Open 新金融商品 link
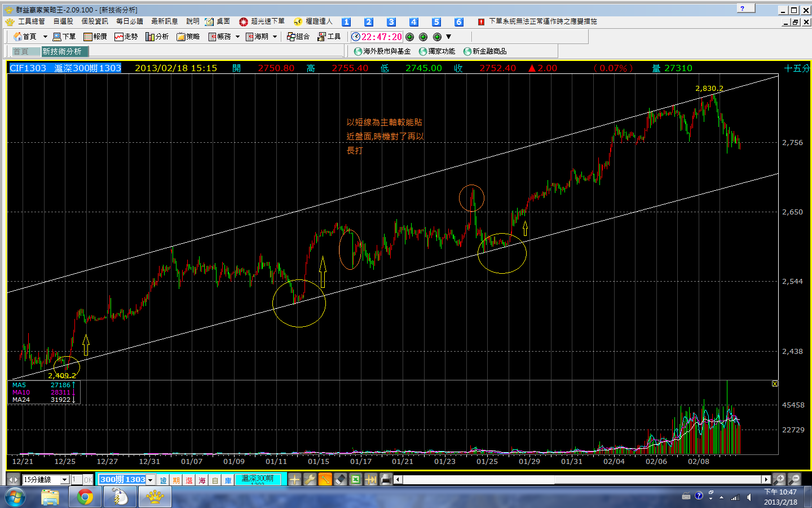The width and height of the screenshot is (812, 508). (485, 51)
